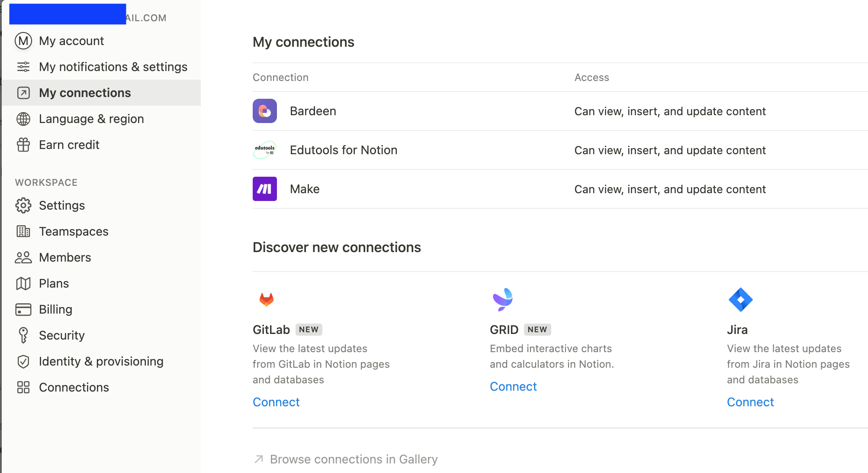Click Make's access permission text
This screenshot has width=868, height=473.
coord(670,189)
